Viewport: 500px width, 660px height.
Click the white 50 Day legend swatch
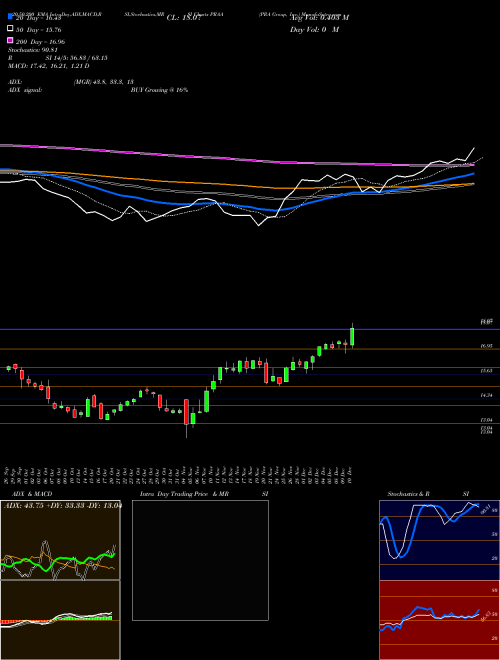[x=10, y=29]
